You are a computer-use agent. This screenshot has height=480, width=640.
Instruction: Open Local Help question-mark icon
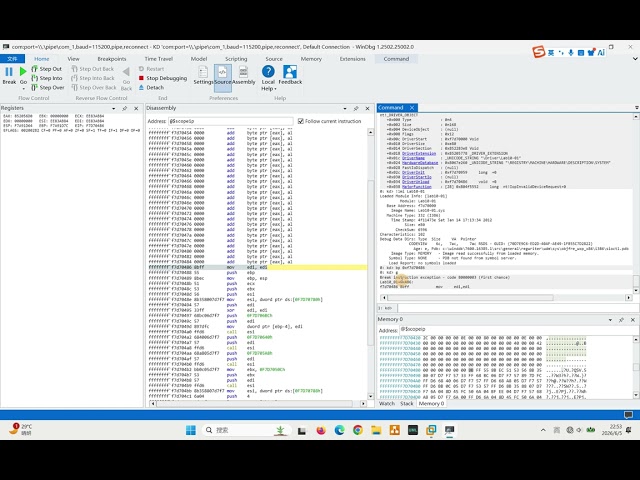268,71
